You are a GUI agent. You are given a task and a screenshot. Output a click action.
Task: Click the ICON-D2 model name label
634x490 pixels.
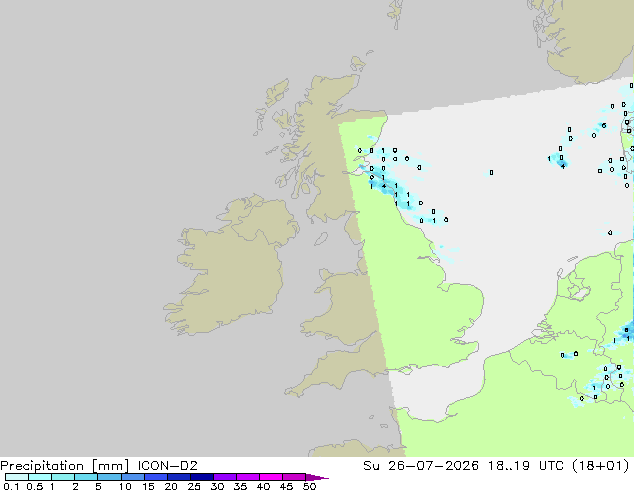[x=167, y=466]
